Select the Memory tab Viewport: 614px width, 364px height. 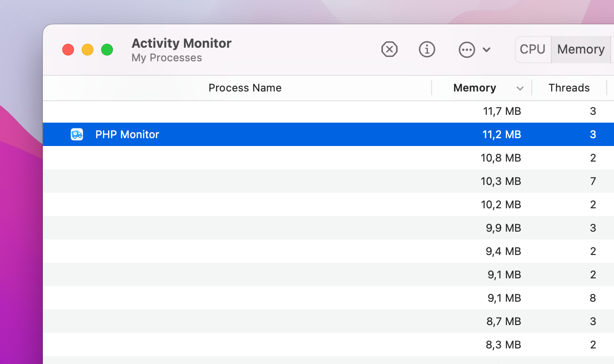(581, 49)
